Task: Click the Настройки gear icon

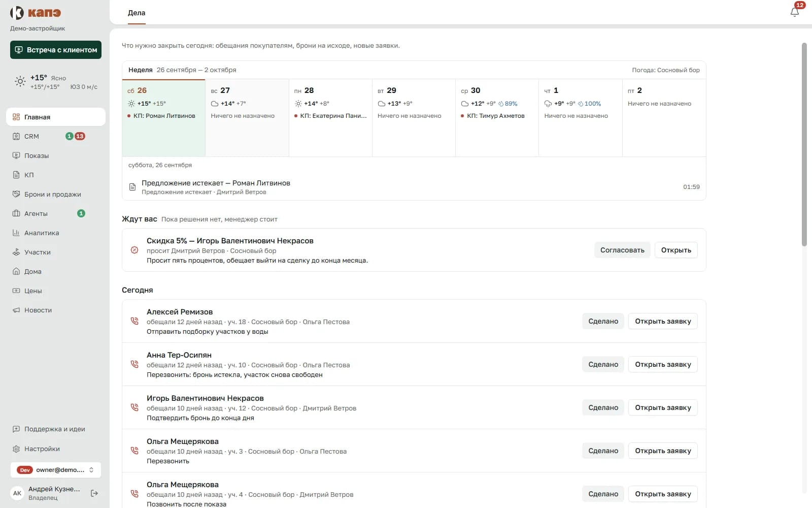Action: (x=16, y=449)
